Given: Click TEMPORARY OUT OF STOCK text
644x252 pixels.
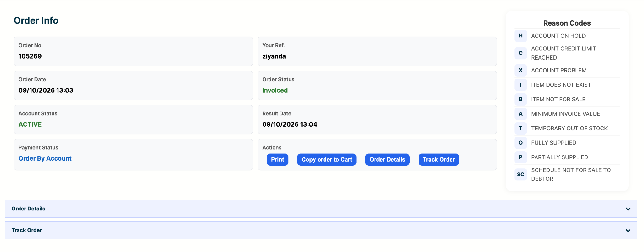Looking at the screenshot, I should pyautogui.click(x=569, y=128).
